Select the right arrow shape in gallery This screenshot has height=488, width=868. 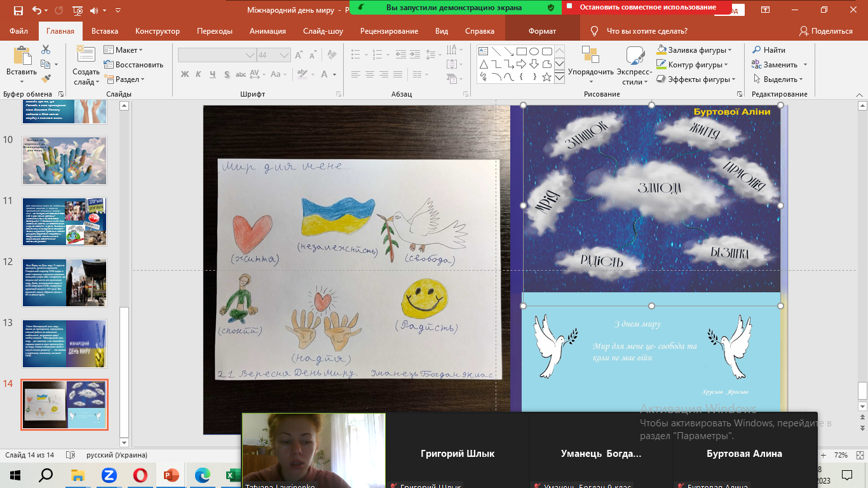click(521, 64)
